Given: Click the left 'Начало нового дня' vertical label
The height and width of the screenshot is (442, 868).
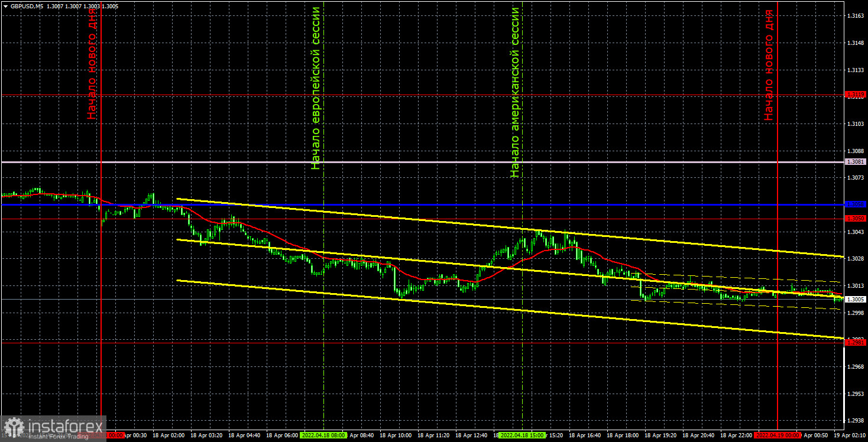Looking at the screenshot, I should (92, 64).
